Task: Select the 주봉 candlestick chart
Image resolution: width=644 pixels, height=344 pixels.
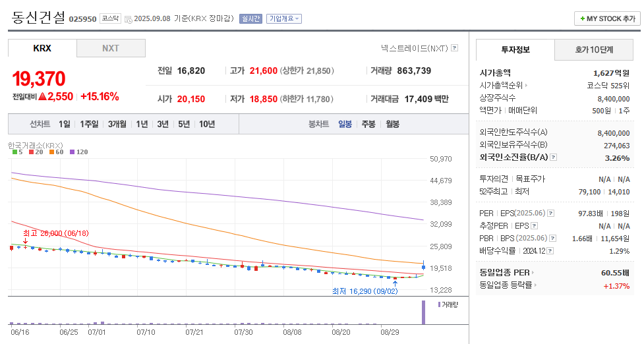Action: coord(368,124)
